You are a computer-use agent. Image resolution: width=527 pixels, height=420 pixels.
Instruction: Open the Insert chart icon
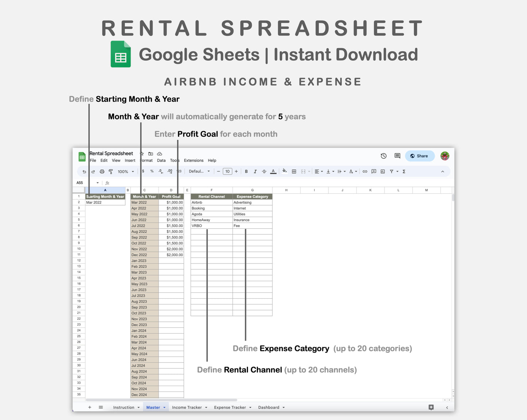pyautogui.click(x=382, y=171)
